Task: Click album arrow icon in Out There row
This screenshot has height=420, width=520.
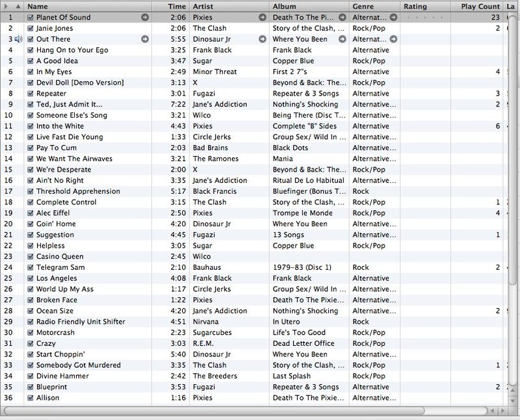Action: (343, 39)
